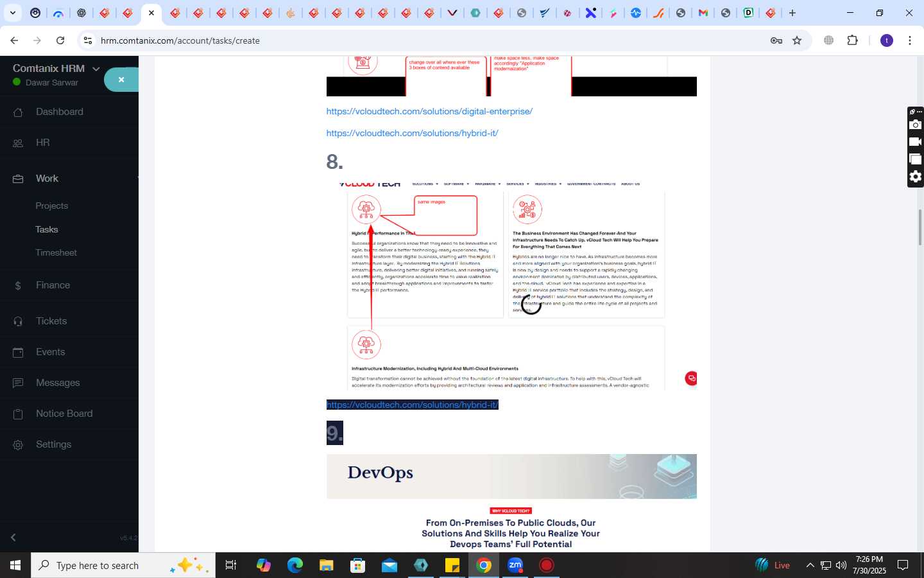924x578 pixels.
Task: Open the Dashboard home icon in sidebar
Action: 18,112
